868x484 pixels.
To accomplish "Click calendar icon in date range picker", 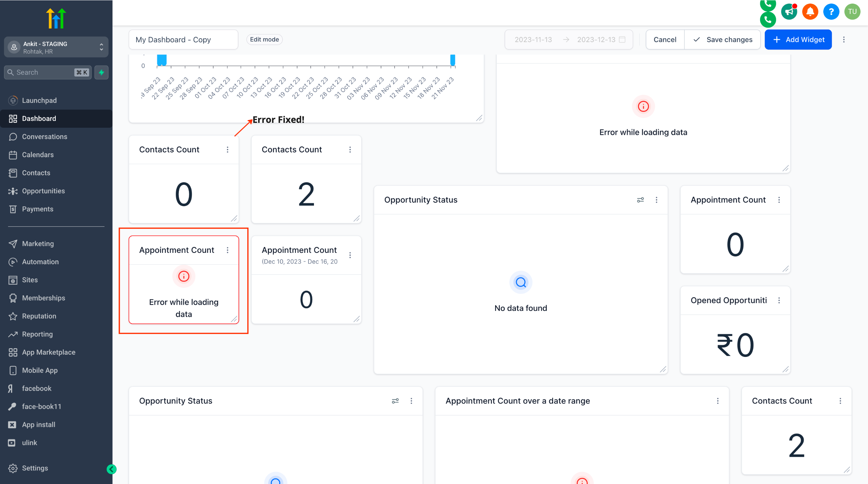I will pyautogui.click(x=622, y=40).
